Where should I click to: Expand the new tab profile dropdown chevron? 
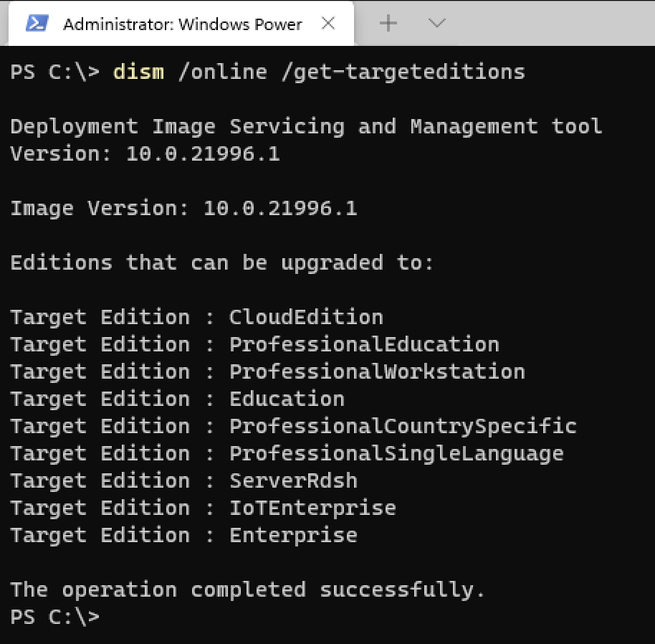point(436,24)
